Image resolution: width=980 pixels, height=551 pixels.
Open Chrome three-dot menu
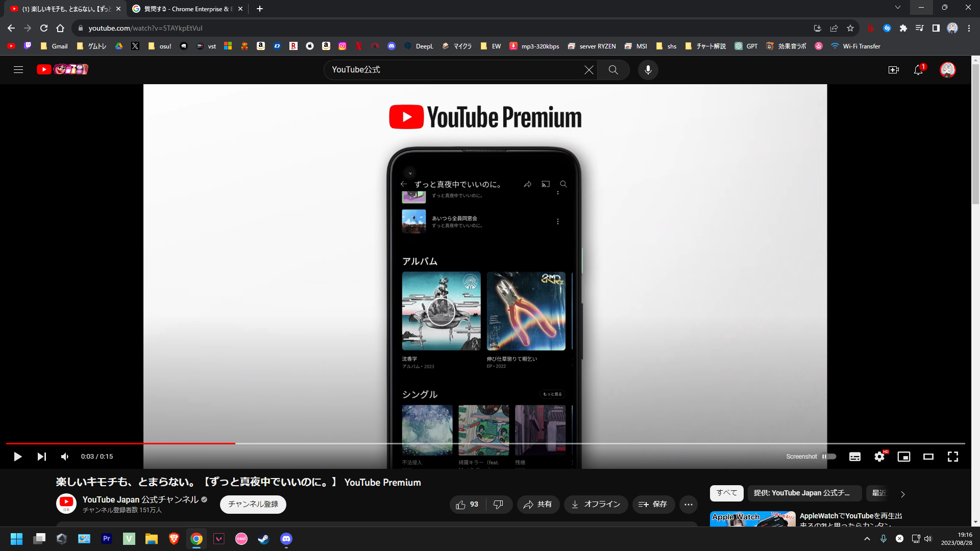click(x=969, y=28)
